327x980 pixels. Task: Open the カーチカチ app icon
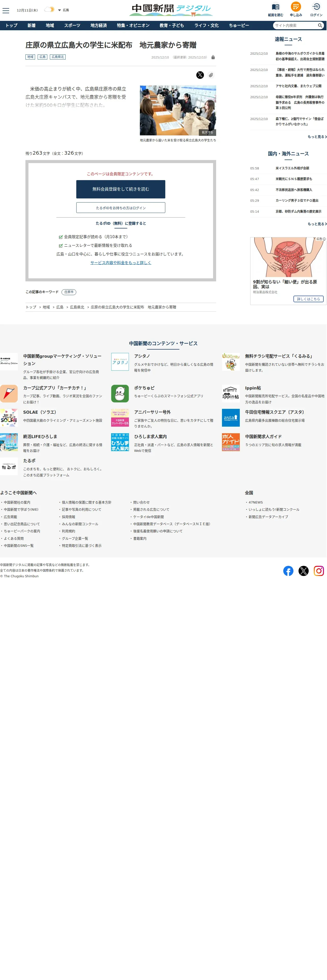[x=9, y=394]
